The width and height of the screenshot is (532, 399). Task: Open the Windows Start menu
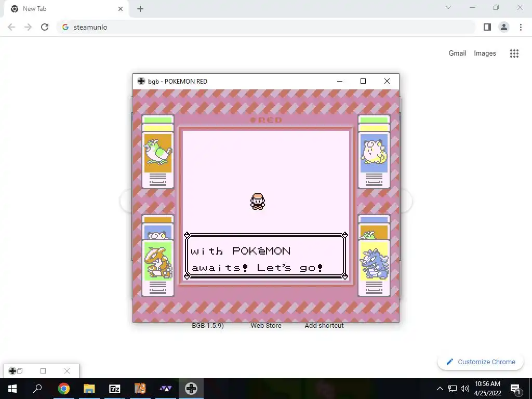[x=12, y=389]
